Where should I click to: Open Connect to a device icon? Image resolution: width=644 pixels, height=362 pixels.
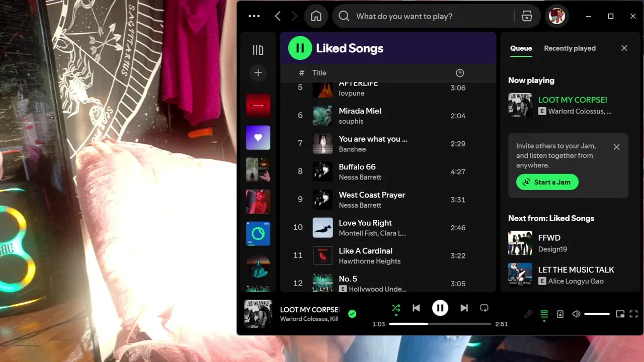pos(560,314)
